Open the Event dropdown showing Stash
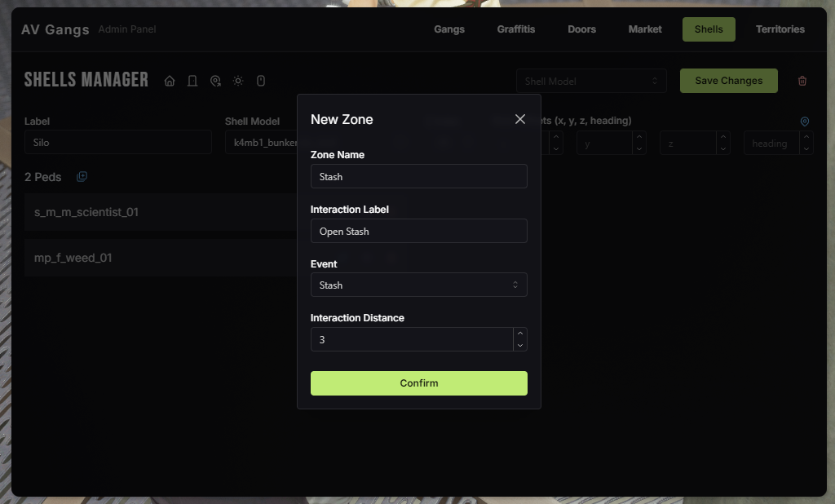 pyautogui.click(x=418, y=285)
